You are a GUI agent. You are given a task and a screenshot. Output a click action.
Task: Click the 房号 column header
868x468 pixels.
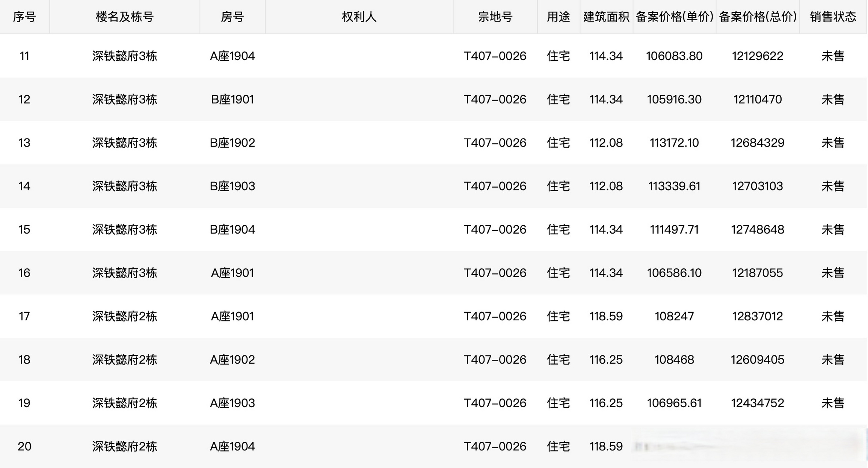(232, 17)
